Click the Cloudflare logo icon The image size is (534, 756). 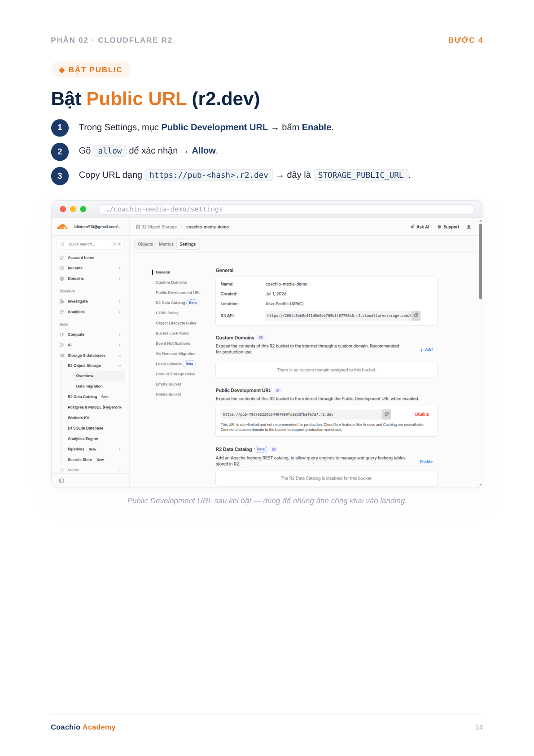click(62, 227)
